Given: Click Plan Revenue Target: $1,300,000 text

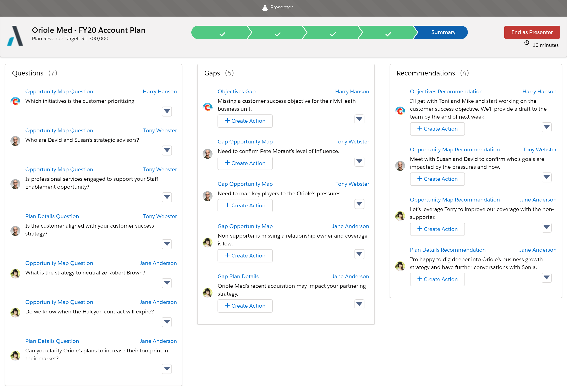Looking at the screenshot, I should coord(70,39).
